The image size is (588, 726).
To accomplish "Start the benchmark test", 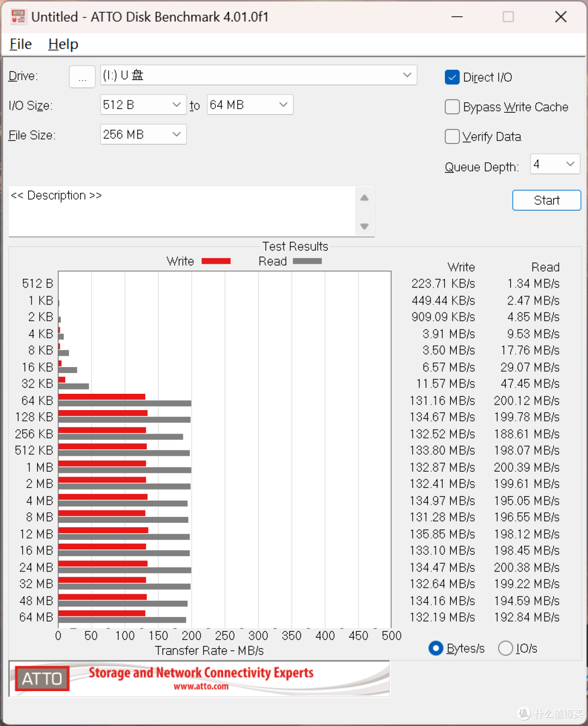I will (x=547, y=200).
